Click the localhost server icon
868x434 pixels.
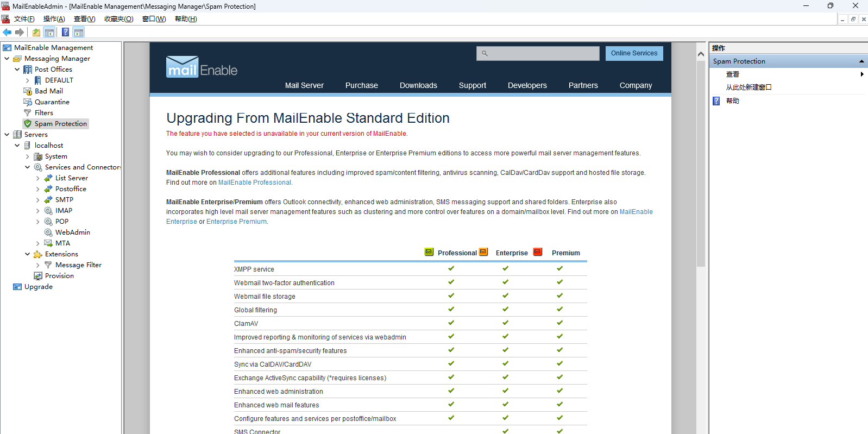pos(28,146)
